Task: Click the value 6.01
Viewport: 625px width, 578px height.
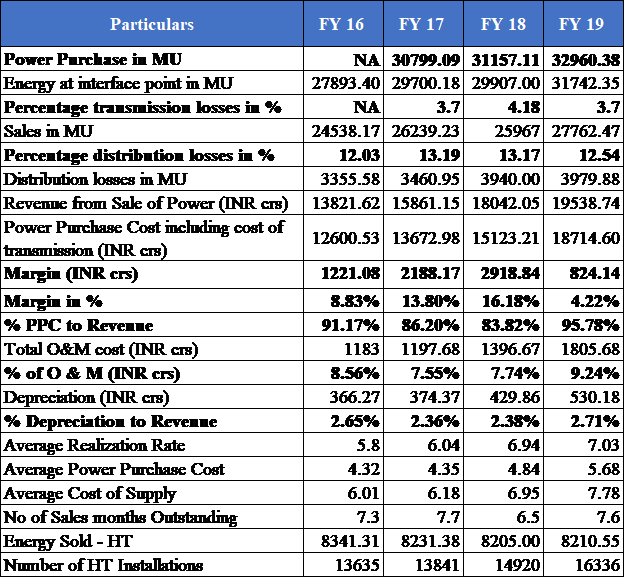Action: click(364, 493)
